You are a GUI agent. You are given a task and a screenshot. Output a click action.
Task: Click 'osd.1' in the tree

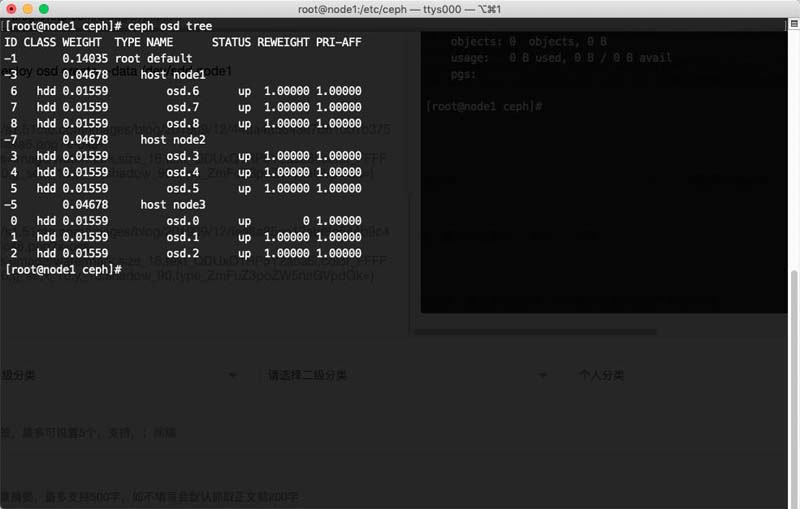[x=183, y=237]
